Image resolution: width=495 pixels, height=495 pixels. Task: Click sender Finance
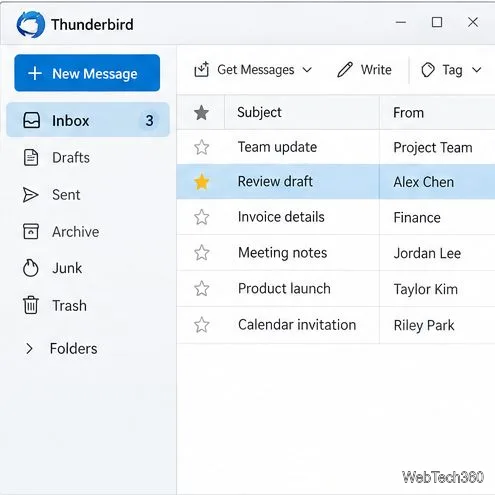(x=417, y=218)
